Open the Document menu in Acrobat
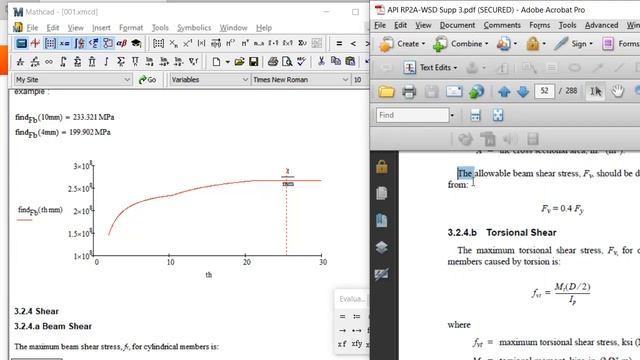 pos(457,25)
